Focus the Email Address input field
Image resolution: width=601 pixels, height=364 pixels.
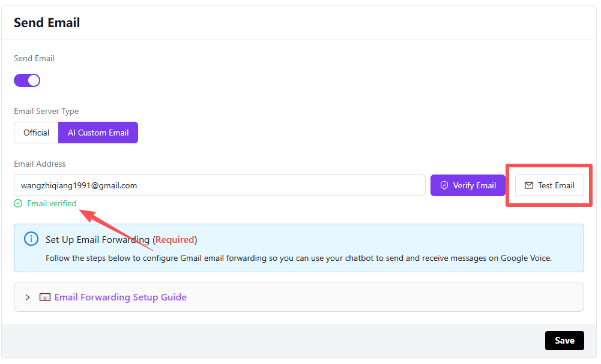pos(219,185)
